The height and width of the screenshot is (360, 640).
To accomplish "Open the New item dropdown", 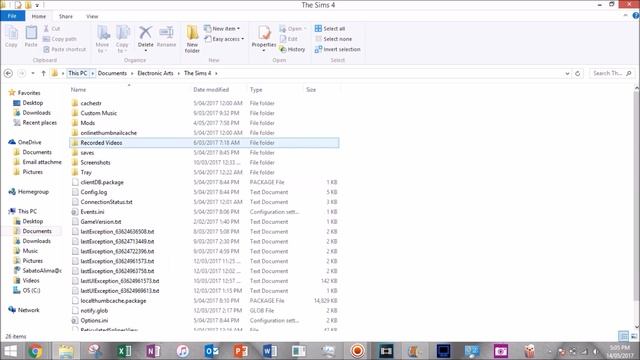I will [x=222, y=29].
